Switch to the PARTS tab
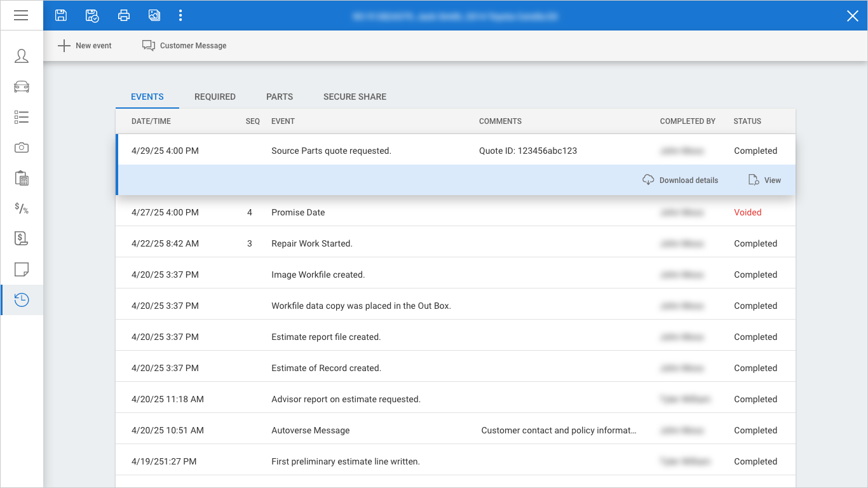868x488 pixels. click(x=280, y=97)
